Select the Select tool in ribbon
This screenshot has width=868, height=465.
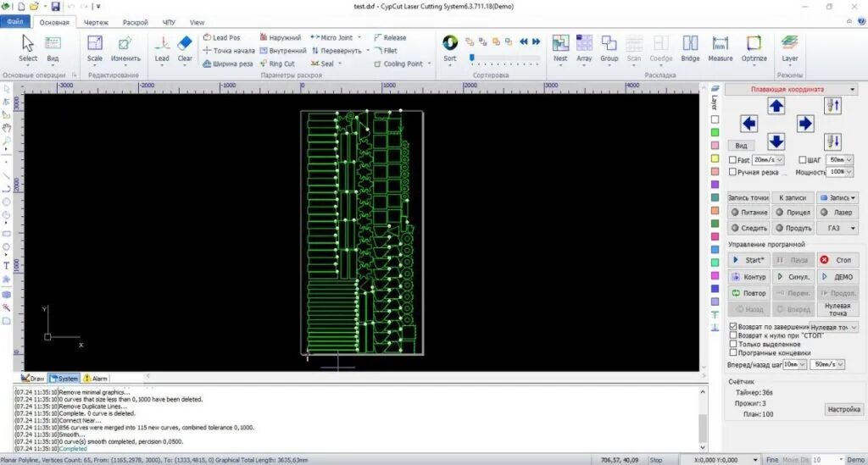coord(28,48)
